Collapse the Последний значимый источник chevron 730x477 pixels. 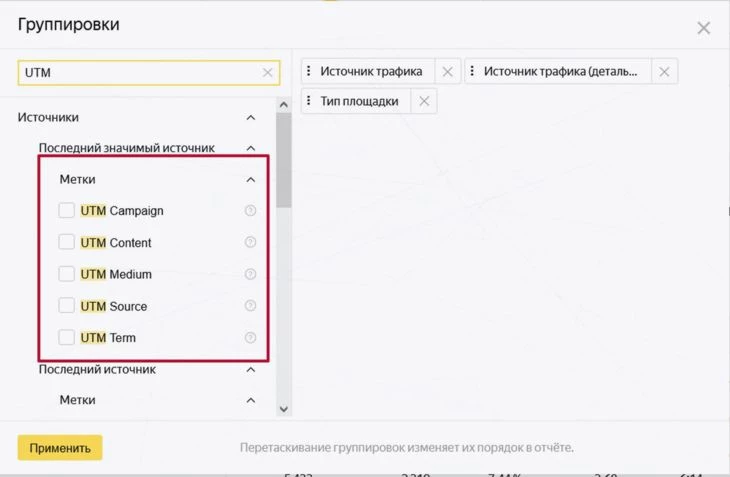tap(250, 148)
